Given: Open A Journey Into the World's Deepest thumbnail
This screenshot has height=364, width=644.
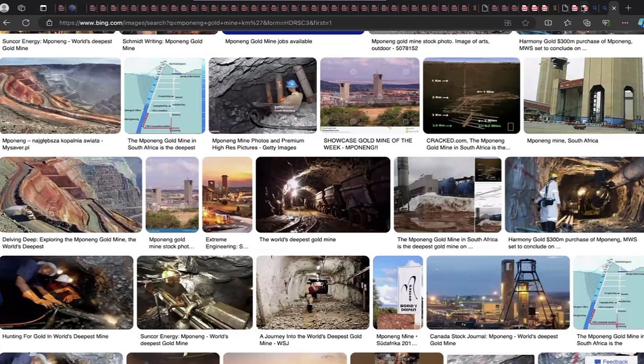Looking at the screenshot, I should point(313,293).
